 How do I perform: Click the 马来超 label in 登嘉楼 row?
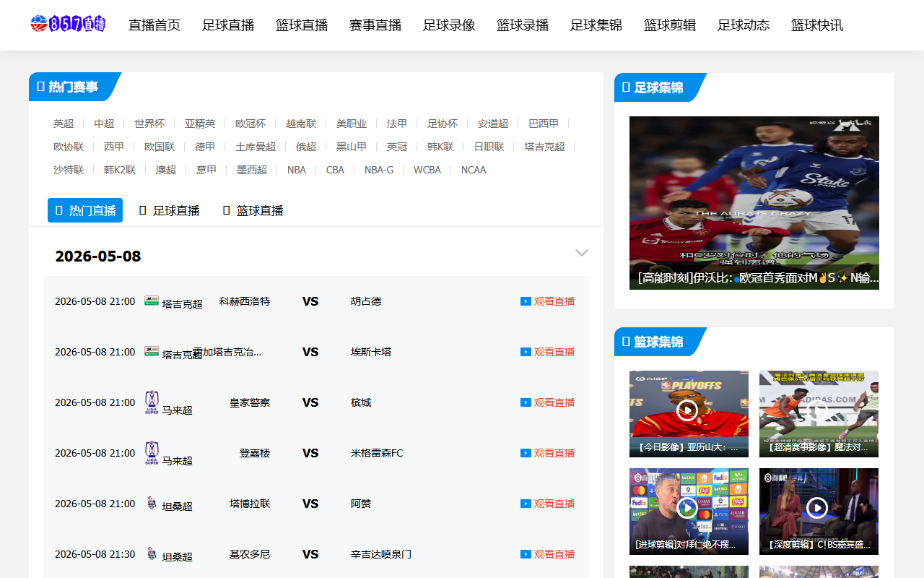tap(177, 460)
